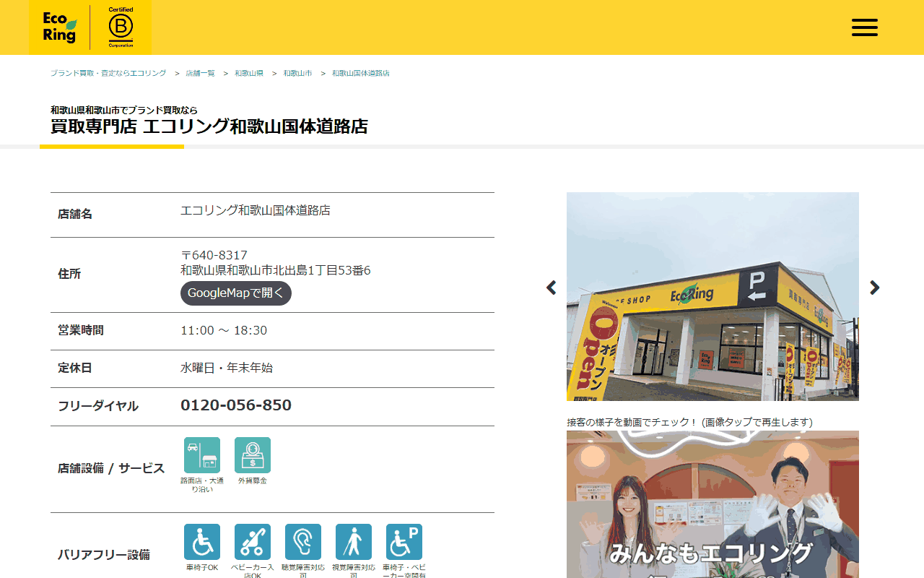Click the バリアフリー設備 row label

coord(104,555)
